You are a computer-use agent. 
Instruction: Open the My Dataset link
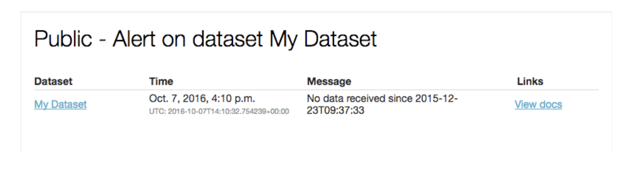tap(60, 105)
